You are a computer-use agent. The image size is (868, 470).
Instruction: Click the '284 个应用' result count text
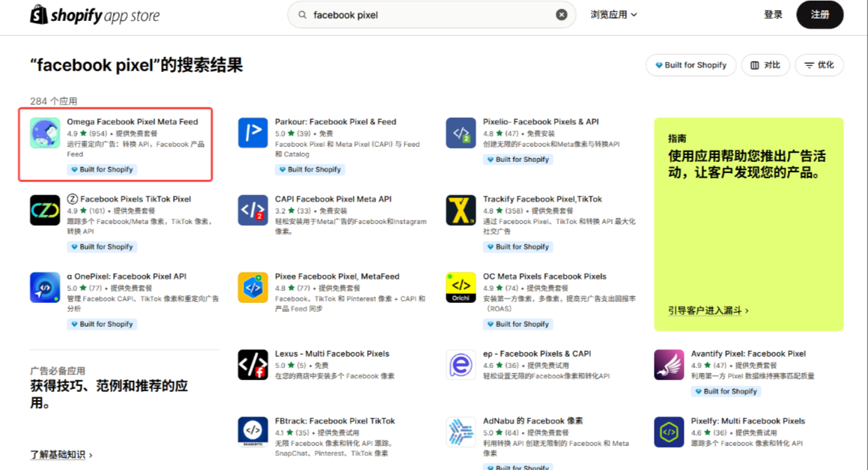point(54,101)
